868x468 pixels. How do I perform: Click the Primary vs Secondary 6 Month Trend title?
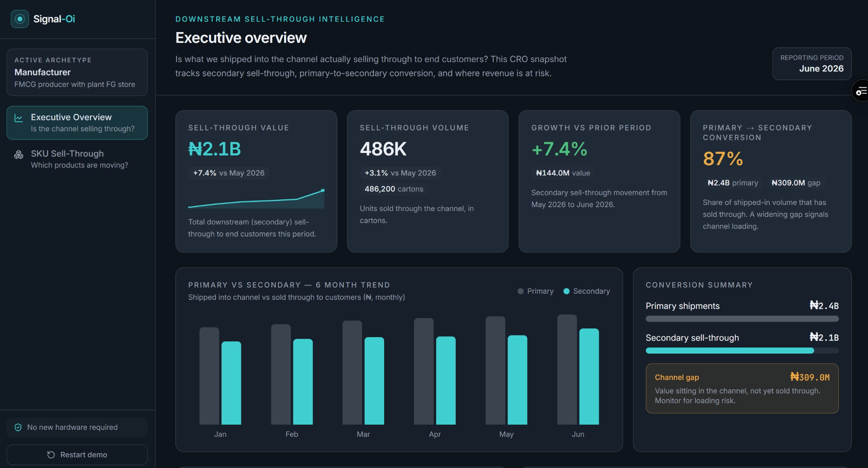(289, 285)
